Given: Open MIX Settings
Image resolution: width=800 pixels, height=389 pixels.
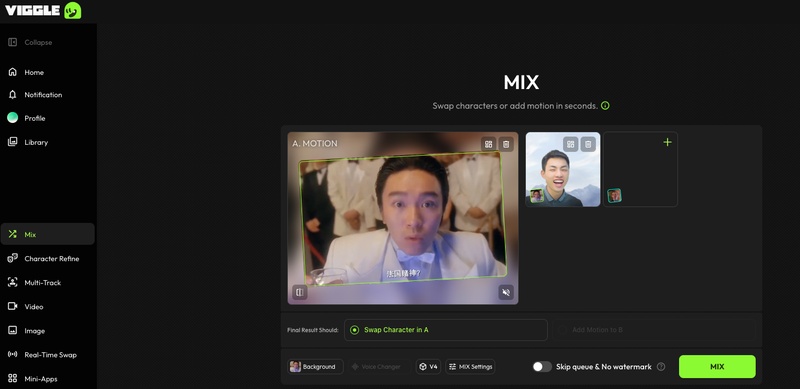Looking at the screenshot, I should tap(470, 367).
